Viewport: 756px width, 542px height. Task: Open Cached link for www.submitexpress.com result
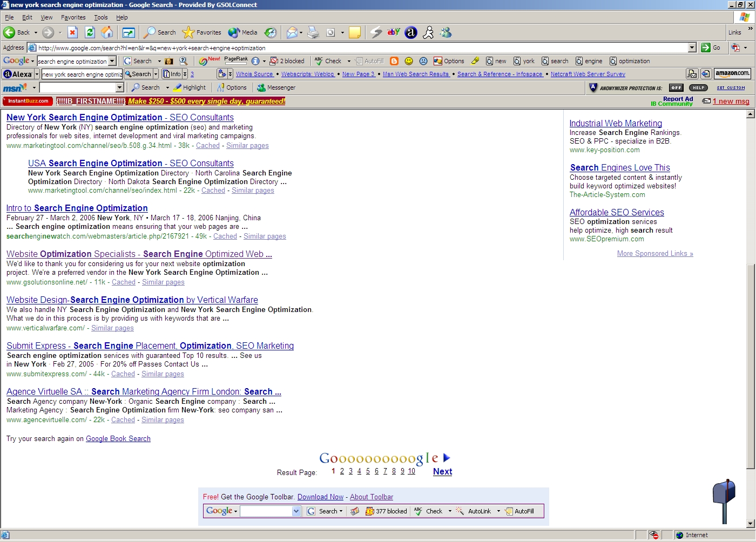(123, 374)
